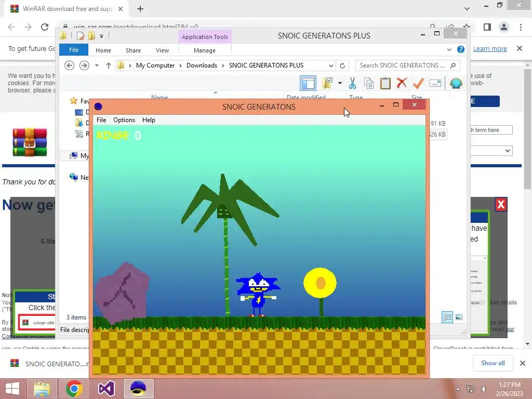This screenshot has height=399, width=532.
Task: Expand arrow next to folder options icon
Action: tap(340, 83)
